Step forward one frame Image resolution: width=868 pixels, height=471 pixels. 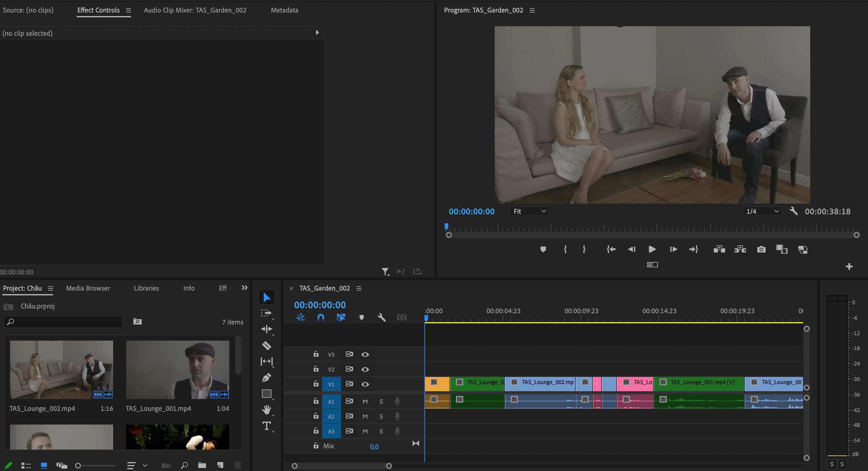[x=673, y=249]
